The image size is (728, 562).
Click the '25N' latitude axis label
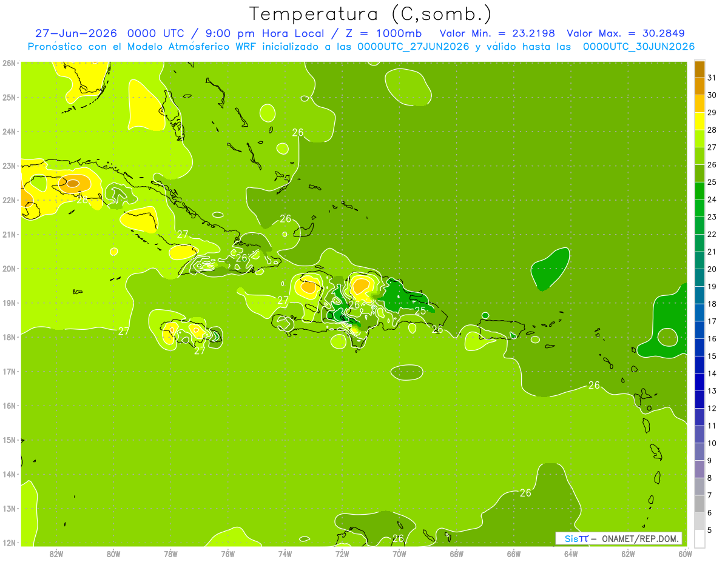click(10, 97)
